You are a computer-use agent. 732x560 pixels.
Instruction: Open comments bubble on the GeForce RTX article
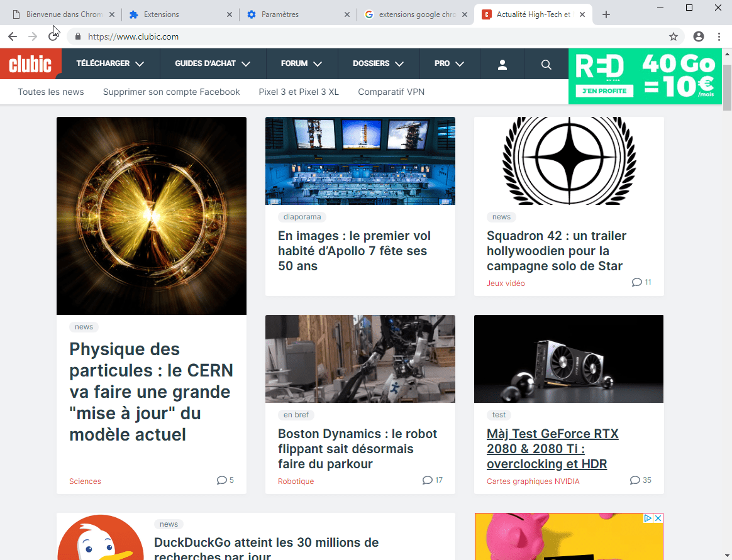[x=635, y=480]
